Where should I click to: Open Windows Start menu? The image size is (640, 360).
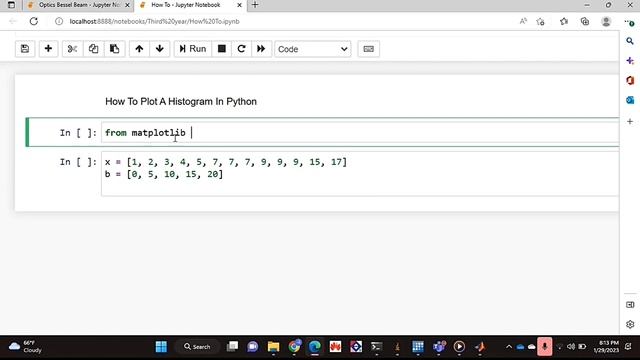point(161,347)
